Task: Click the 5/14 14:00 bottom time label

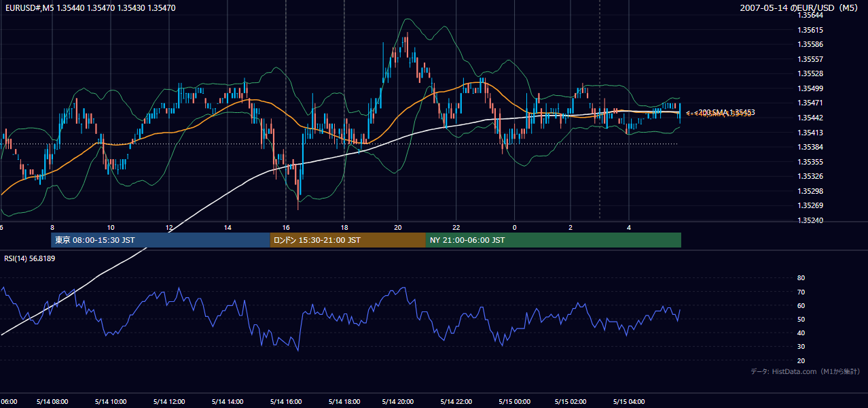Action: point(228,402)
